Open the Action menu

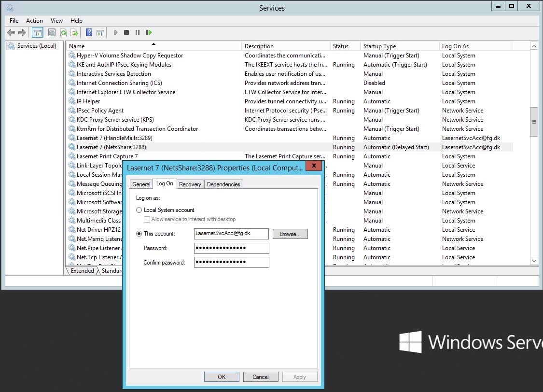34,21
